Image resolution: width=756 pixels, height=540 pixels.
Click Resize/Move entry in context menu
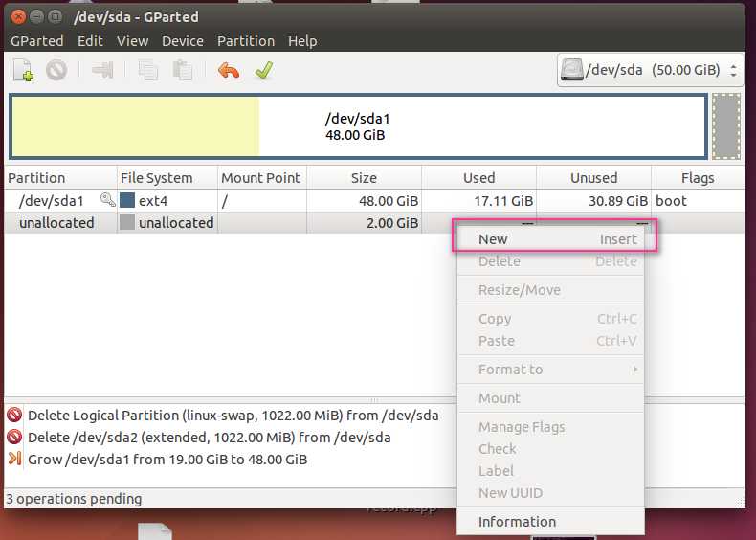click(550, 290)
